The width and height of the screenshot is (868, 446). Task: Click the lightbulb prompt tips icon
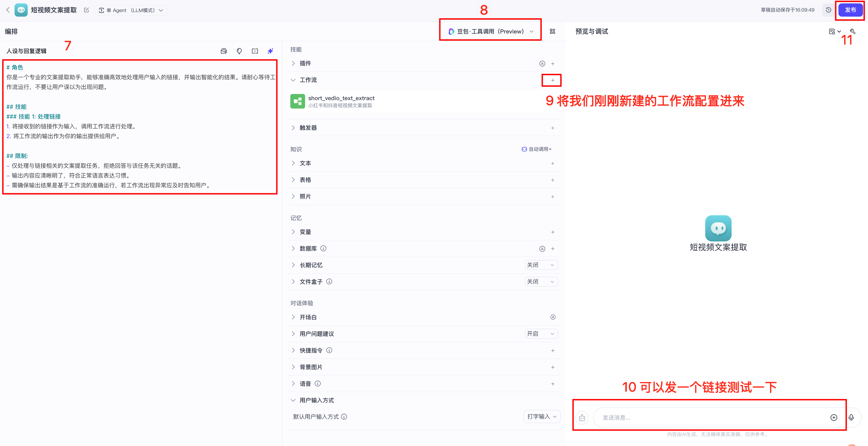point(239,51)
